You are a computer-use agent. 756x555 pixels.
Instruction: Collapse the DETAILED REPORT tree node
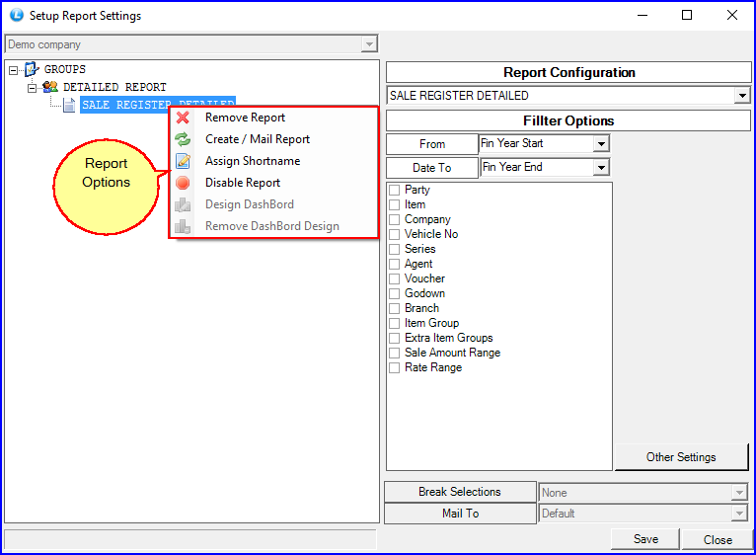pos(32,88)
